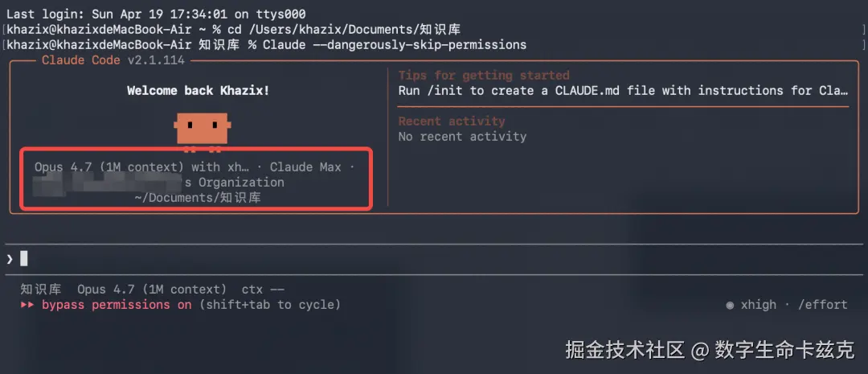This screenshot has height=374, width=868.
Task: Open the /effort command label
Action: 823,305
